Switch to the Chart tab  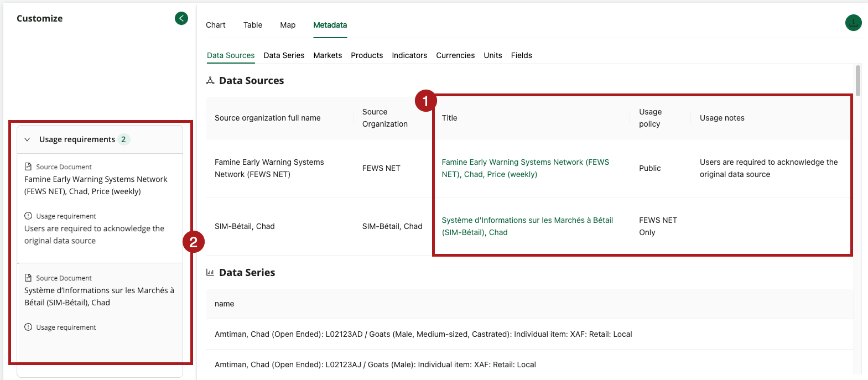tap(216, 25)
